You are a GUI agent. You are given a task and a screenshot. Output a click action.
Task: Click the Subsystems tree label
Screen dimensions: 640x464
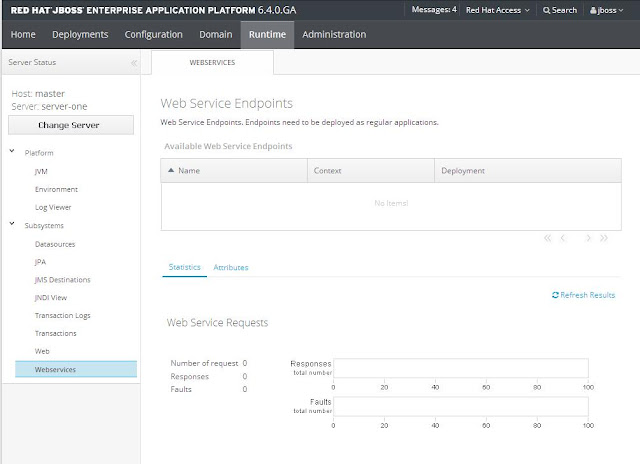(x=44, y=226)
